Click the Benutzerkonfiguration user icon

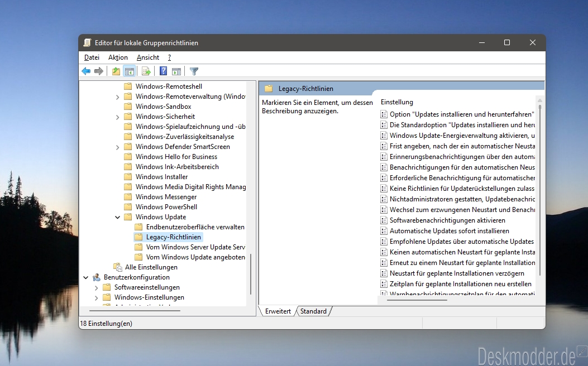[x=97, y=277]
